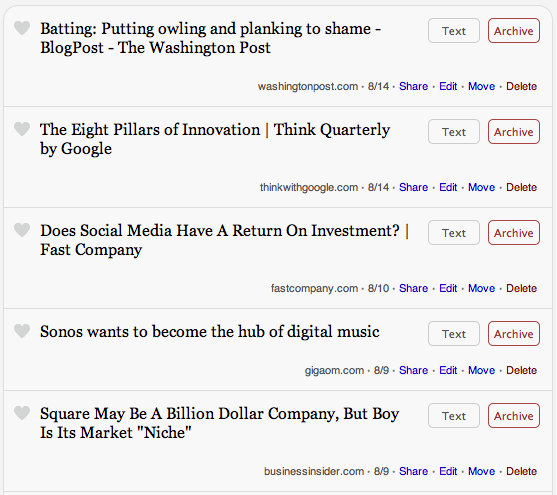
Task: Move the gigaom.com article
Action: point(481,370)
